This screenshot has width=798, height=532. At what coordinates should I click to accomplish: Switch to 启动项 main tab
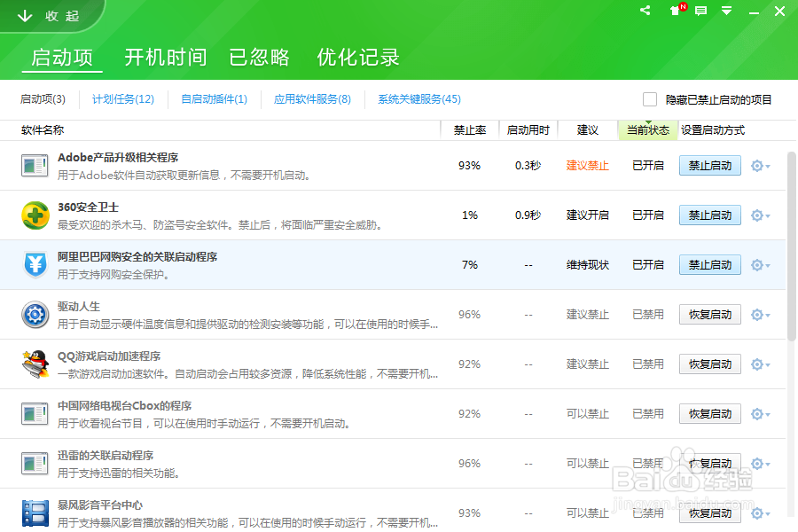(62, 58)
